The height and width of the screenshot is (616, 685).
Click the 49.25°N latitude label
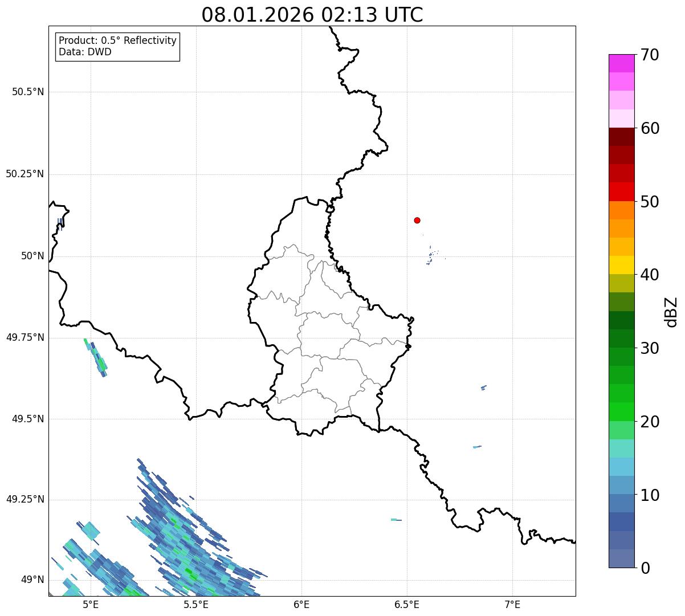click(25, 499)
